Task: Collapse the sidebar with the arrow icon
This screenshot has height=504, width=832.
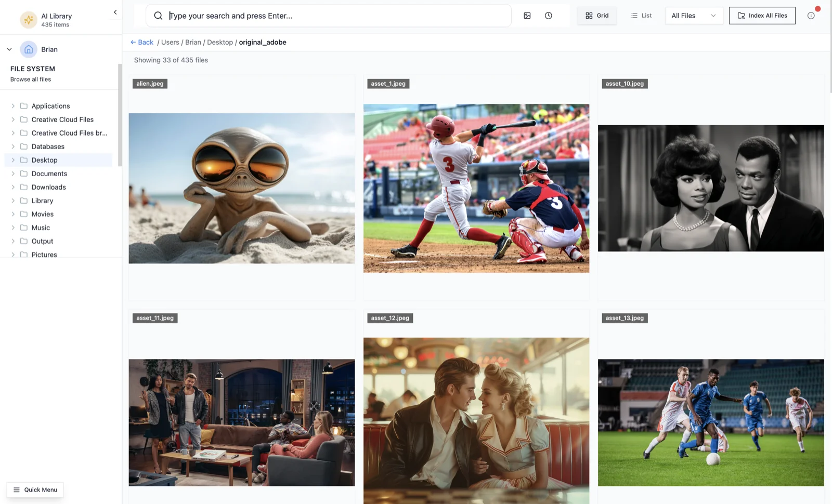Action: click(x=115, y=12)
